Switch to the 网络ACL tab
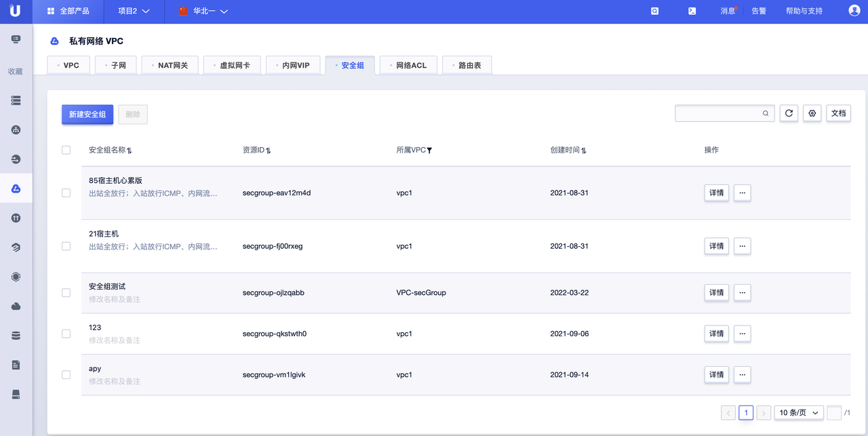 pyautogui.click(x=408, y=64)
